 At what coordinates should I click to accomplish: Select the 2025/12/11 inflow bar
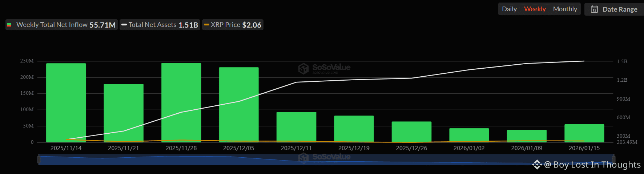coord(297,127)
